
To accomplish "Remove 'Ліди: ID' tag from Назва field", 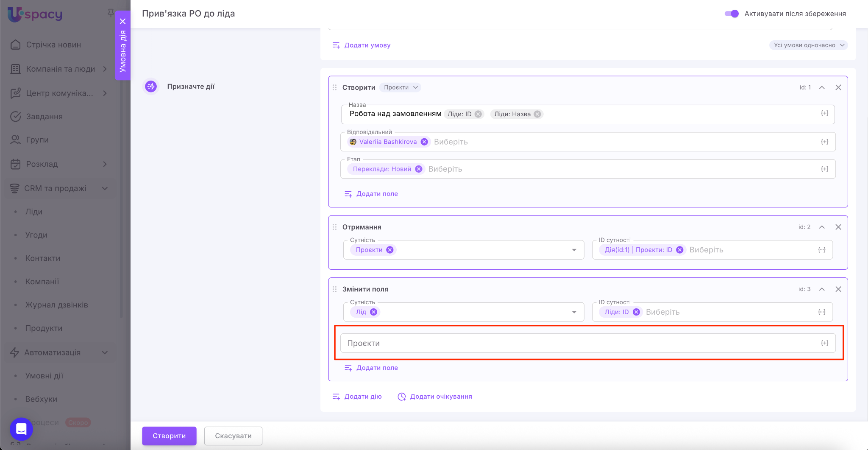I will 478,114.
